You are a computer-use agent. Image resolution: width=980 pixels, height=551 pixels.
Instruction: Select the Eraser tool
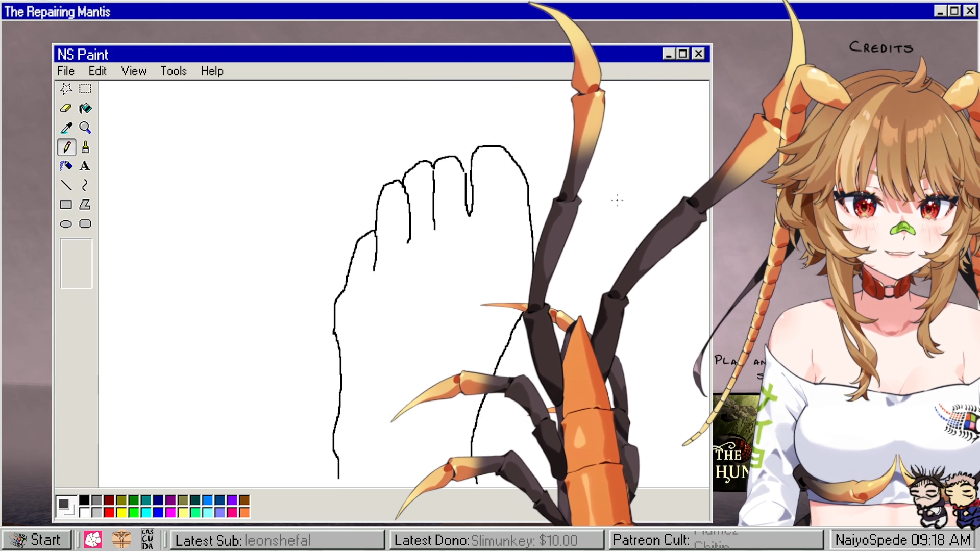click(x=66, y=108)
